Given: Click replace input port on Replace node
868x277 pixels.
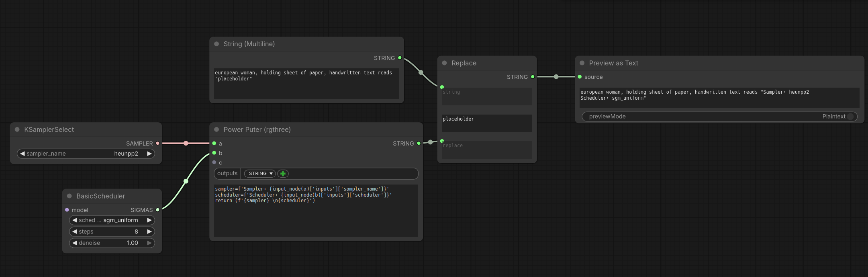Looking at the screenshot, I should 442,141.
